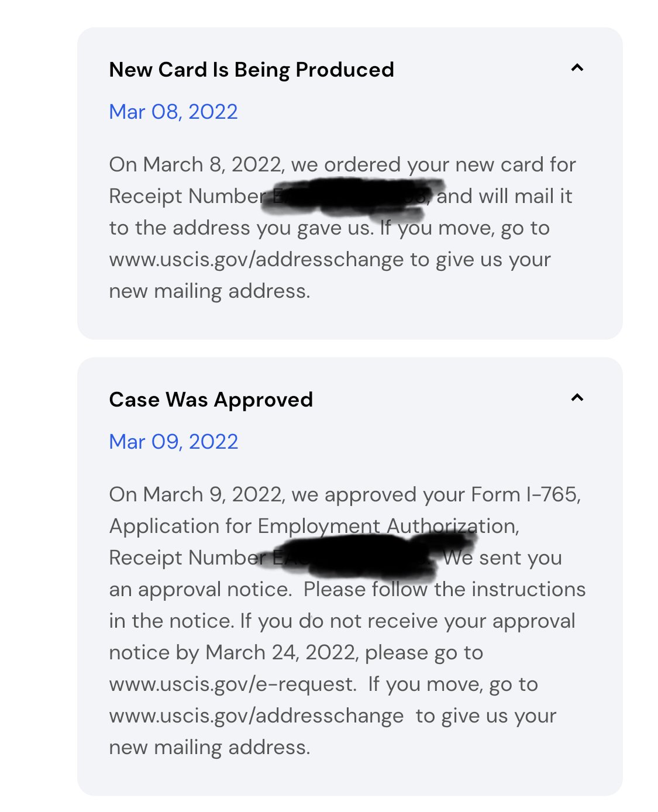Viewport: 658px width, 812px height.
Task: Click the 'On March 8, 2022' sentence start
Action: point(196,165)
